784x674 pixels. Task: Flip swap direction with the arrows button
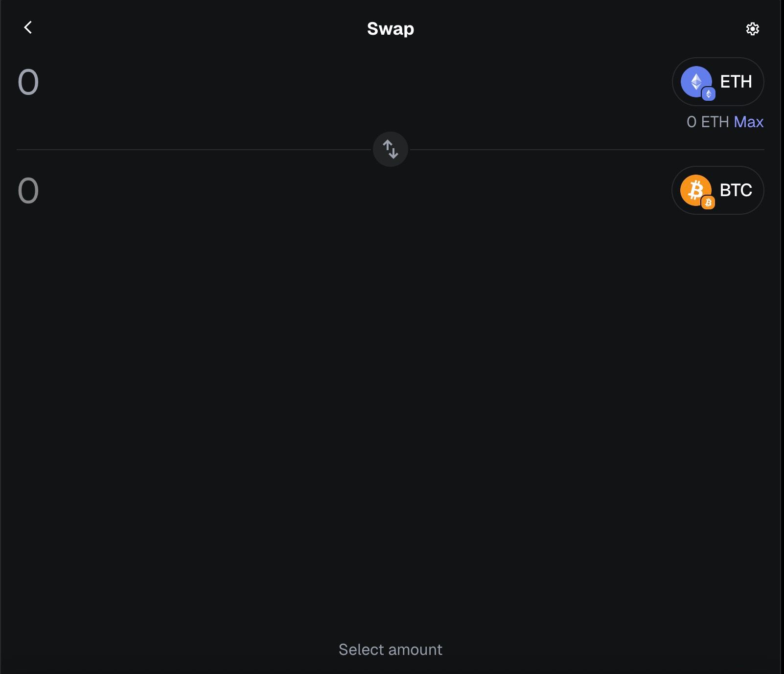tap(390, 149)
